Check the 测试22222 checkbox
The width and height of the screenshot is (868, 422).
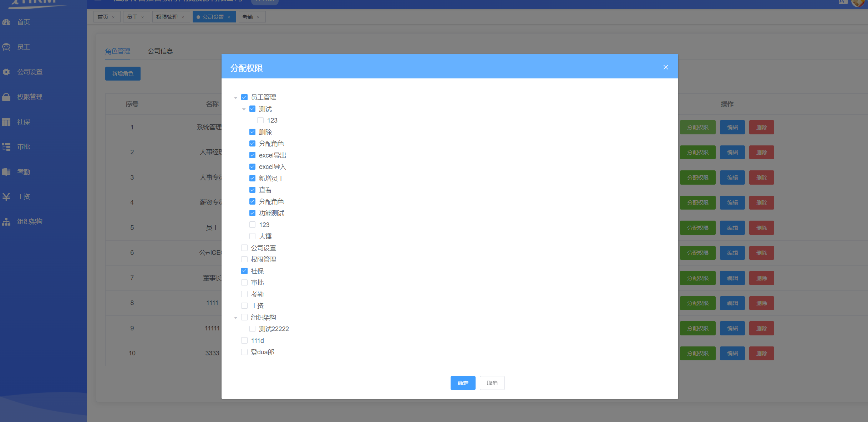tap(253, 329)
